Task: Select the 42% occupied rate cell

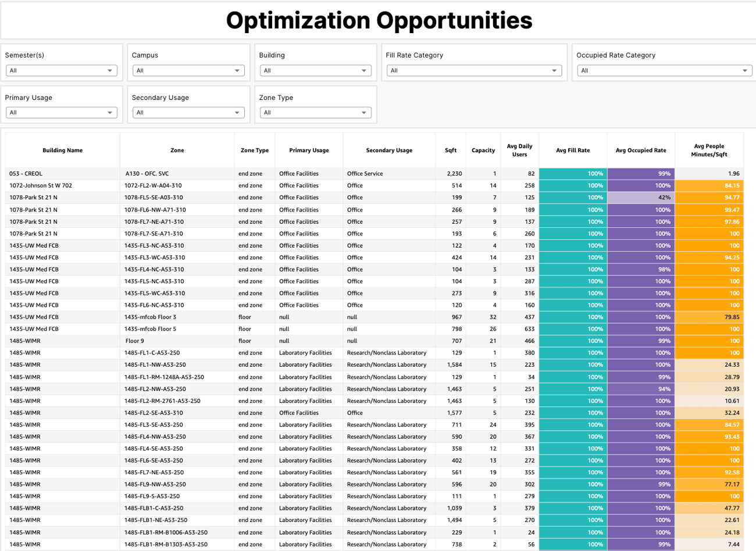Action: [640, 198]
